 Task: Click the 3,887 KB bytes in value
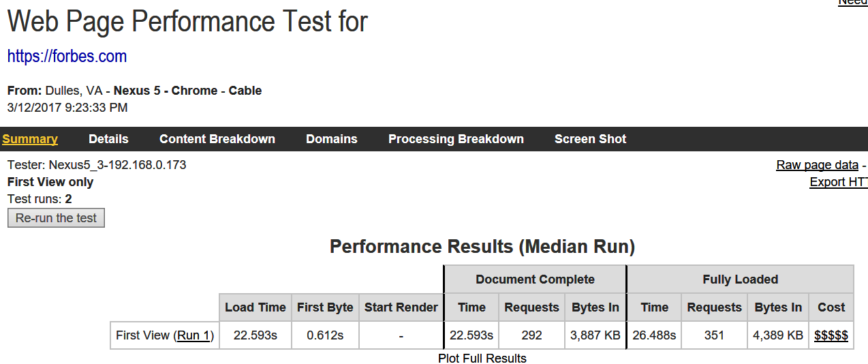click(x=595, y=335)
